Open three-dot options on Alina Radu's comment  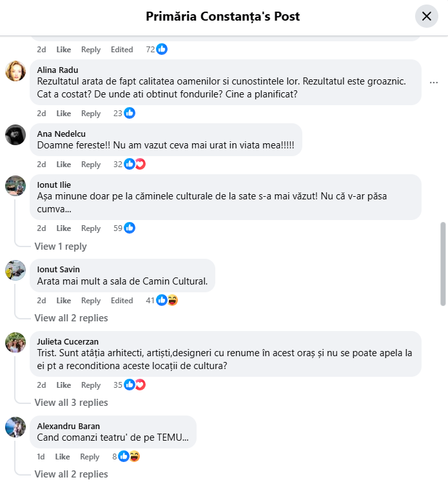click(434, 83)
